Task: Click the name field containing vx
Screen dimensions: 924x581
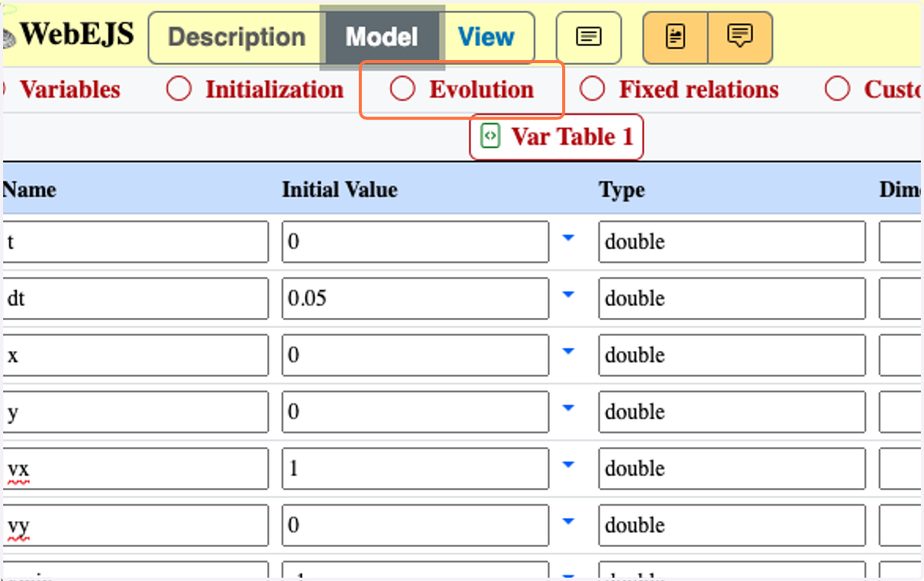Action: 136,469
